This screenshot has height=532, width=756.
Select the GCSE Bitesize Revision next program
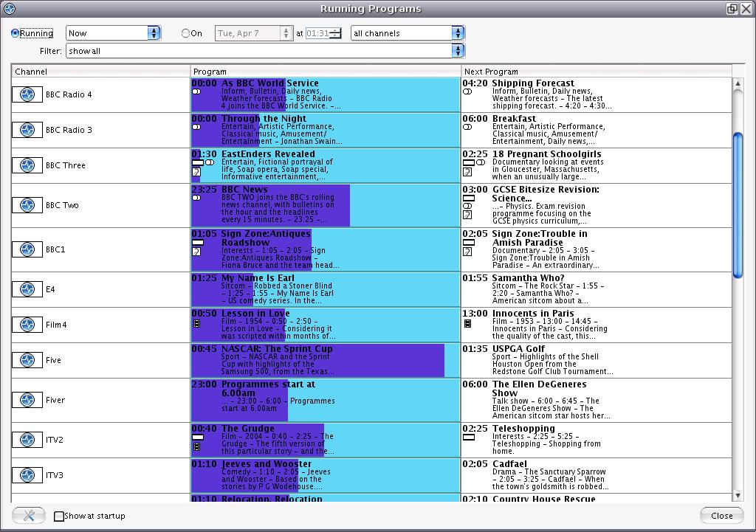[597, 205]
